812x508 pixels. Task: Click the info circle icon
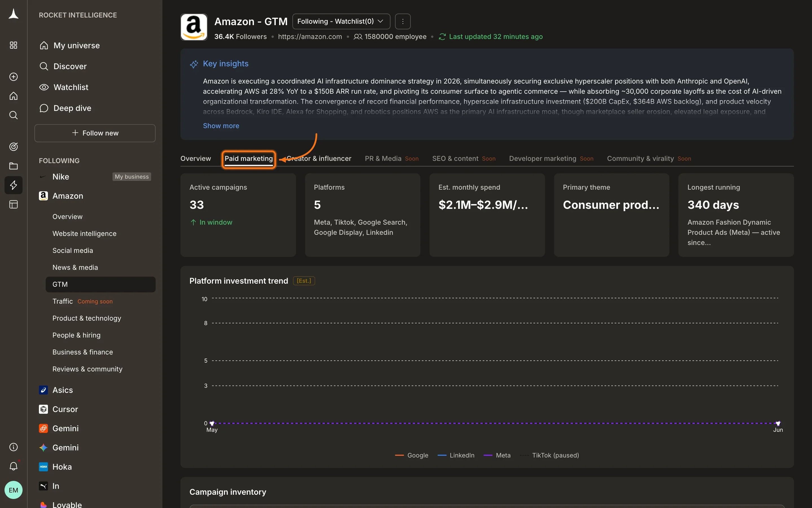(14, 447)
